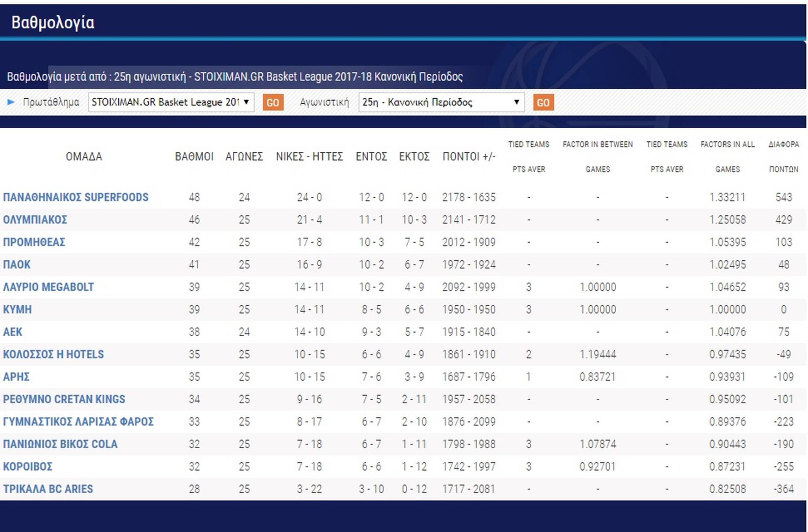Open ΡΕΘΥΜΝΟ CRETAN KINGS team link
808x532 pixels.
click(x=64, y=399)
